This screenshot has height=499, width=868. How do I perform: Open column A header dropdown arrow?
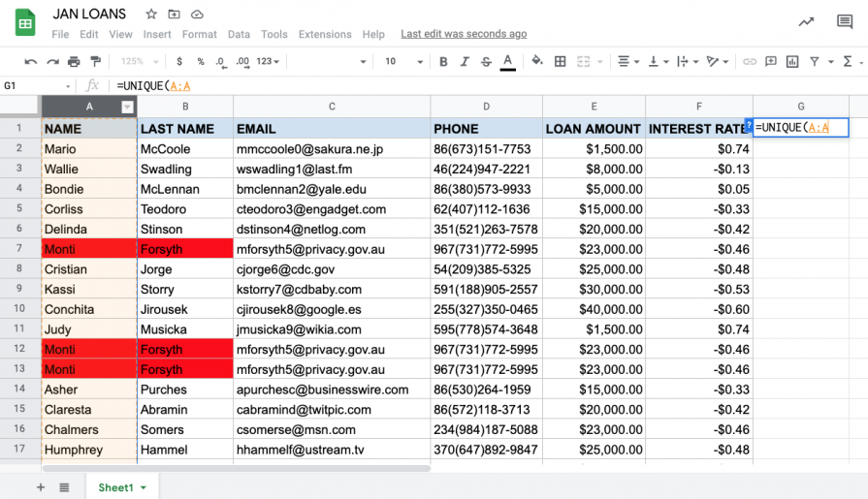[127, 108]
